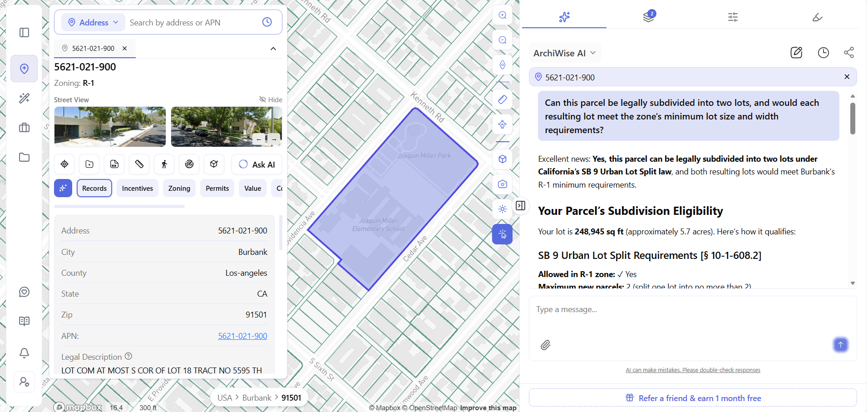This screenshot has width=868, height=412.
Task: Go to previous street view image arrow
Action: click(259, 139)
